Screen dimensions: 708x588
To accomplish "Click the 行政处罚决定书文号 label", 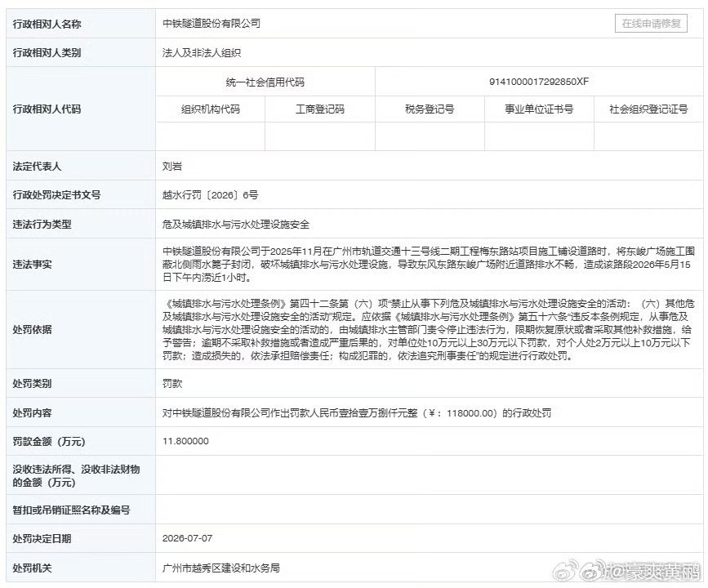I will coord(56,195).
